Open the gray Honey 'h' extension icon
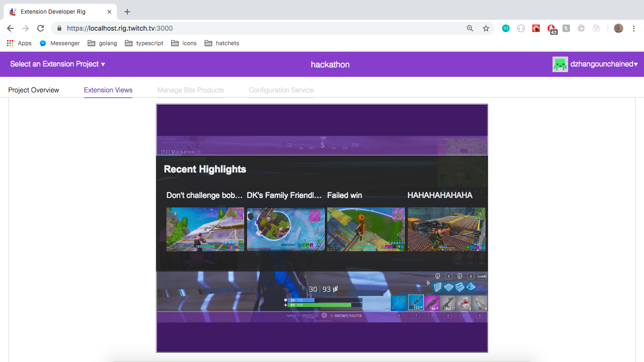The width and height of the screenshot is (644, 362). point(566,28)
